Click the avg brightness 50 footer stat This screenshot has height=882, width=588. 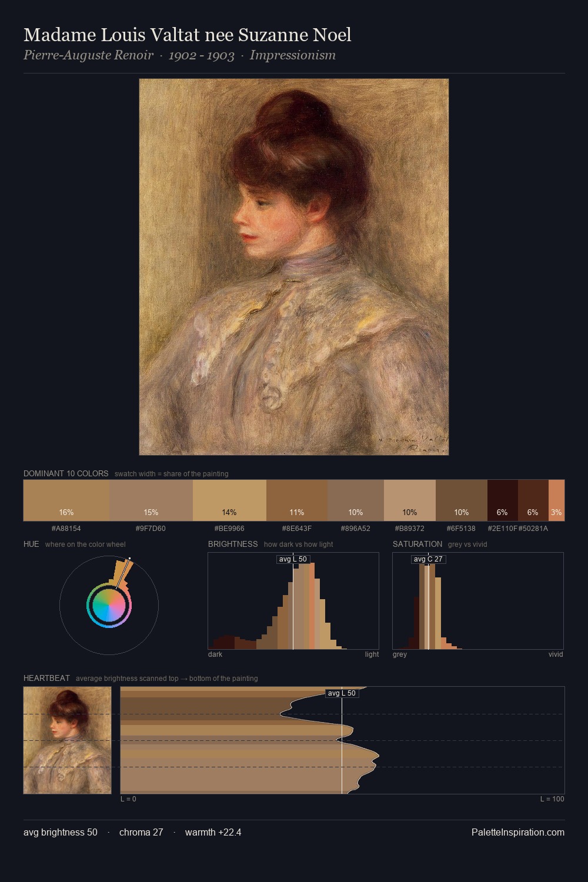tap(61, 832)
